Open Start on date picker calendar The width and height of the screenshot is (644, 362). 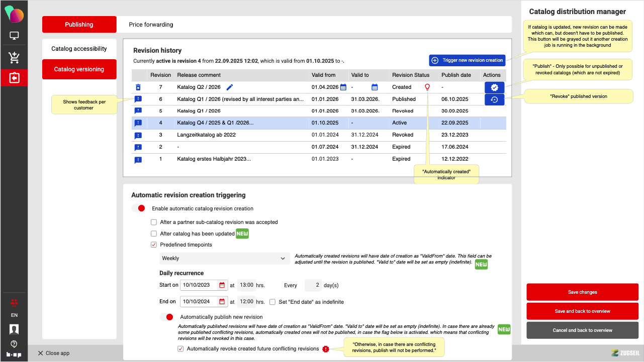click(222, 285)
